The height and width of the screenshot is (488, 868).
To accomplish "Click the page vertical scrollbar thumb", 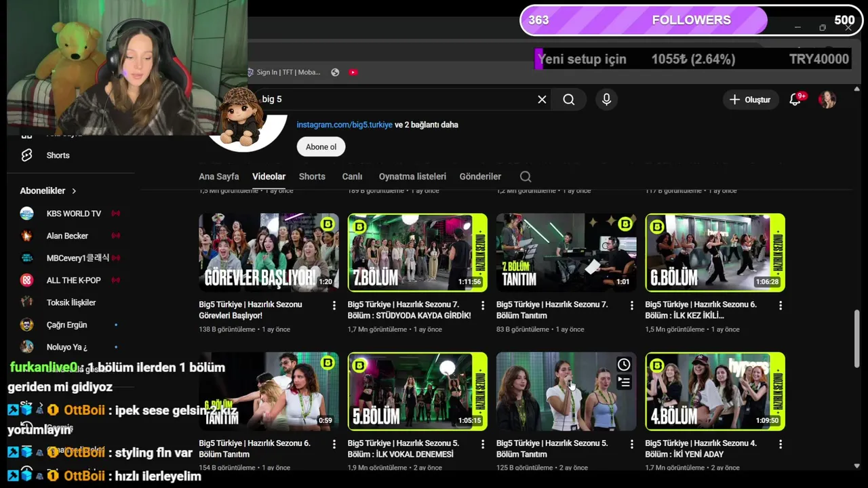I will [857, 339].
